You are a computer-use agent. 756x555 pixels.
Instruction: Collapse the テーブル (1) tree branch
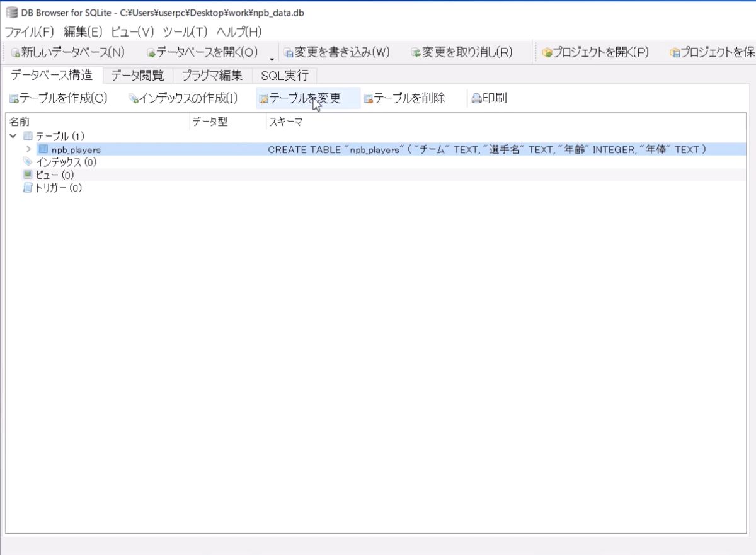13,136
